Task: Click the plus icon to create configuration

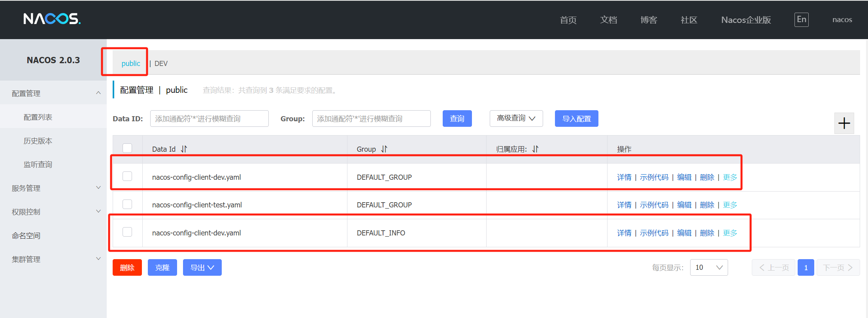Action: click(x=844, y=123)
